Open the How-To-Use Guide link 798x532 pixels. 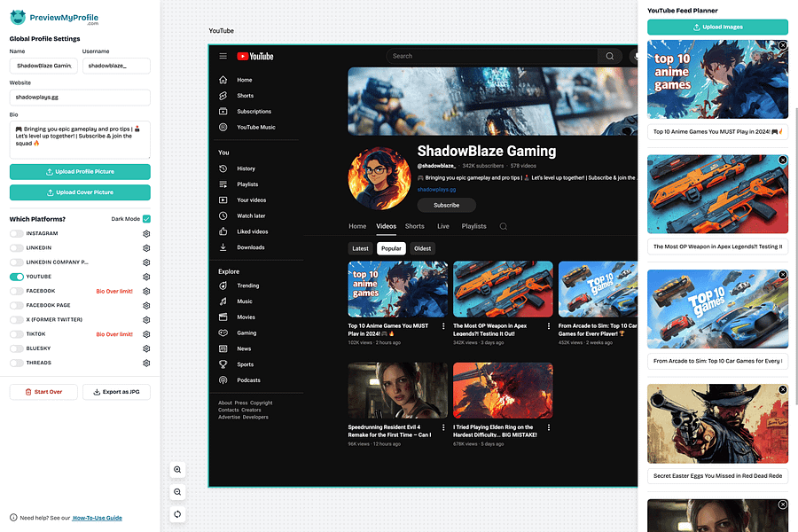[x=98, y=518]
